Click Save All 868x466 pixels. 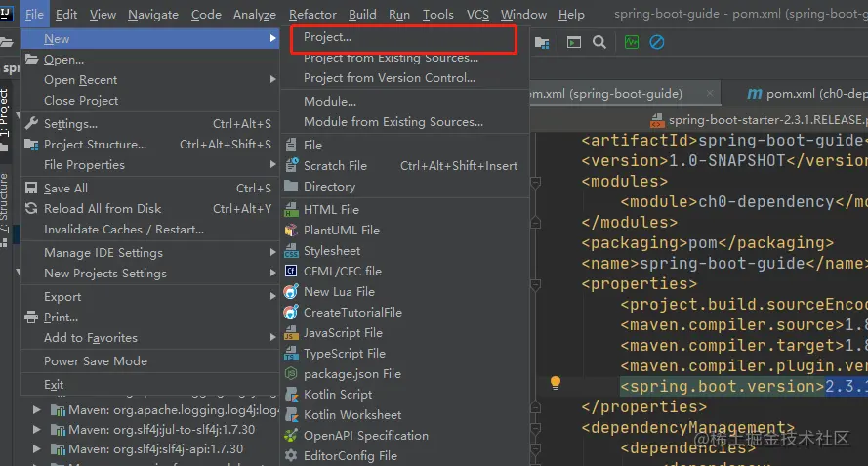149,189
